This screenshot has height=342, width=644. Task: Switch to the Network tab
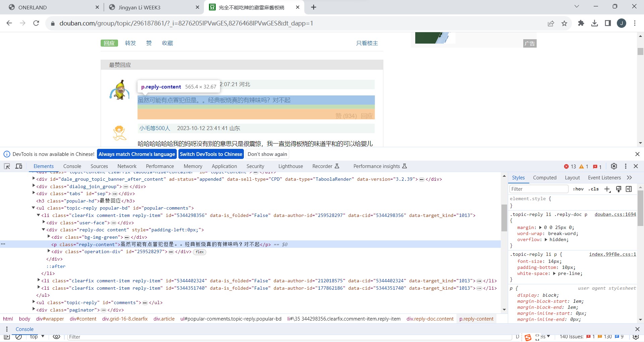(127, 166)
